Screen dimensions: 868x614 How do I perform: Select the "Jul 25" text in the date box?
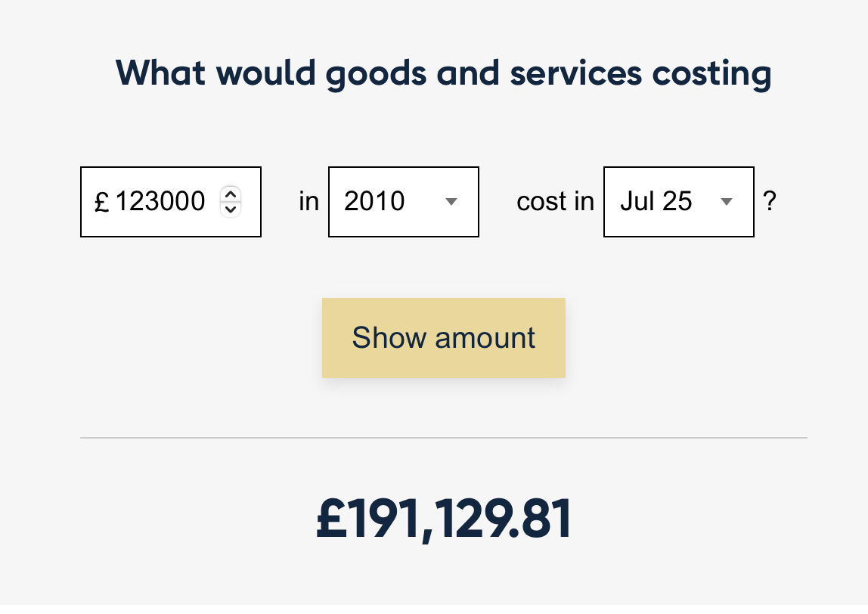click(x=656, y=202)
